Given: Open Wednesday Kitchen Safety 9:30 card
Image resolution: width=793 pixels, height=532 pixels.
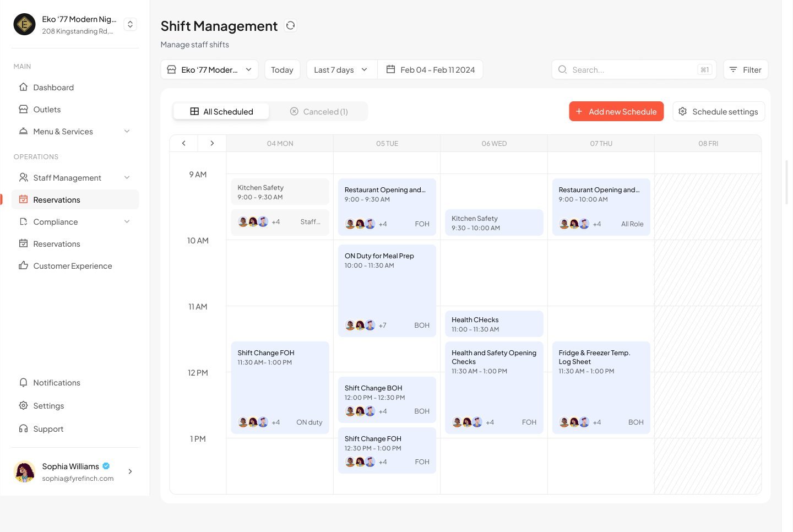Looking at the screenshot, I should 494,222.
